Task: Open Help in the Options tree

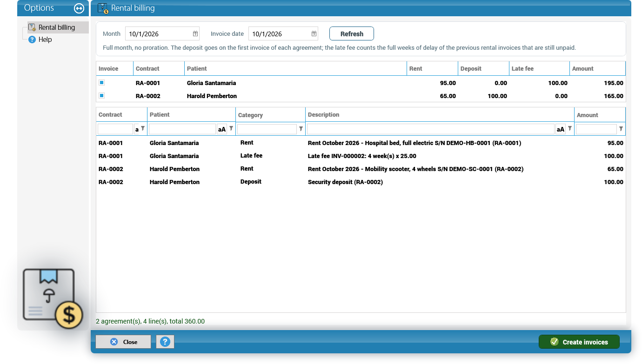Action: [x=45, y=40]
